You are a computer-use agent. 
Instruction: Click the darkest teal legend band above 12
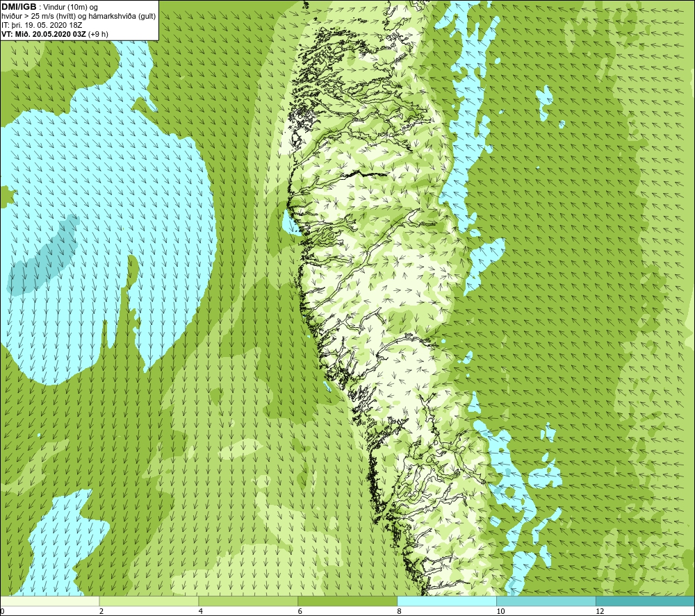(x=646, y=601)
